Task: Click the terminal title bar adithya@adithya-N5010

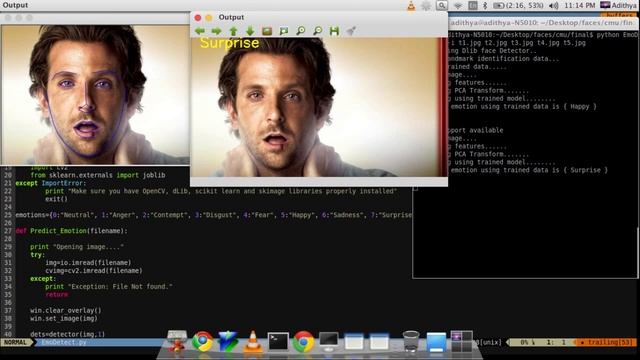Action: coord(543,23)
